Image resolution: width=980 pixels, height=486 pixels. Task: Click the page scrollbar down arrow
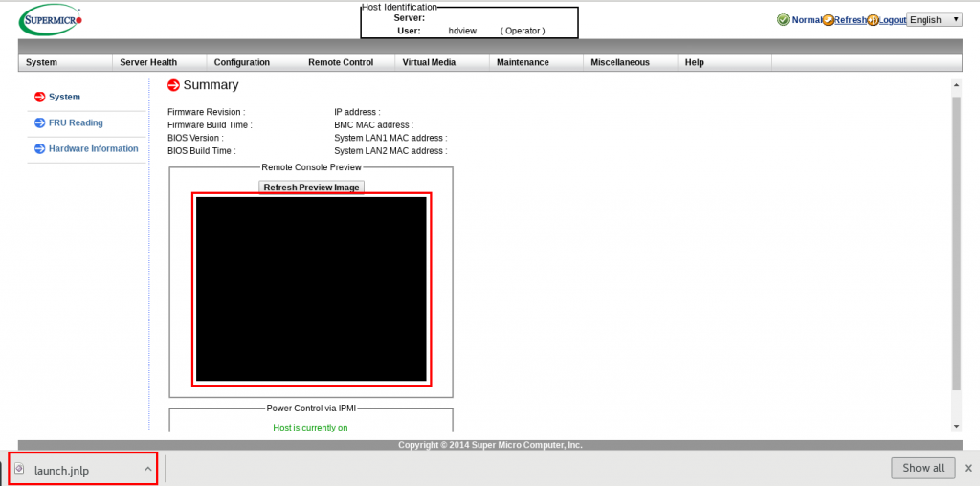(x=956, y=426)
